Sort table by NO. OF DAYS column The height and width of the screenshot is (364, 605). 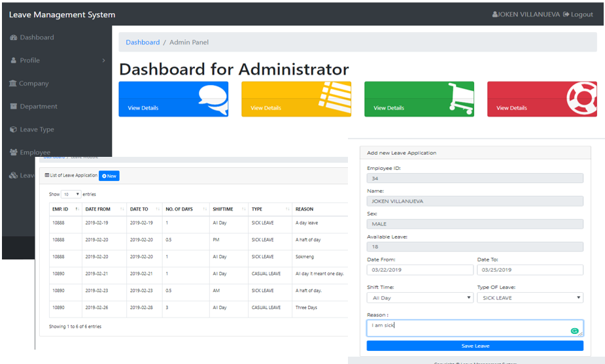point(186,209)
